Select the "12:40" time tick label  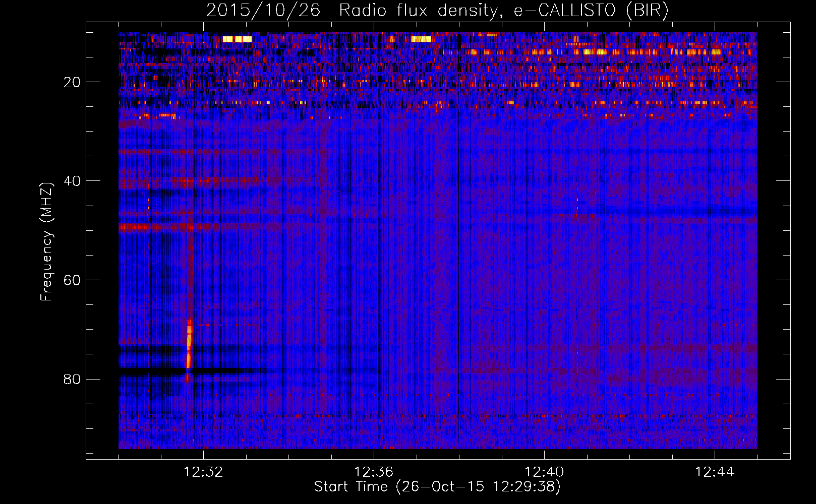coord(544,472)
